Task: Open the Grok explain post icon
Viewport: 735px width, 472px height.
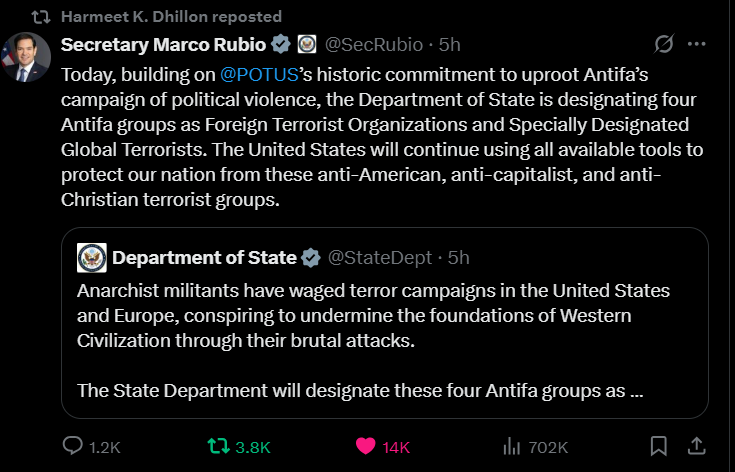Action: coord(662,45)
